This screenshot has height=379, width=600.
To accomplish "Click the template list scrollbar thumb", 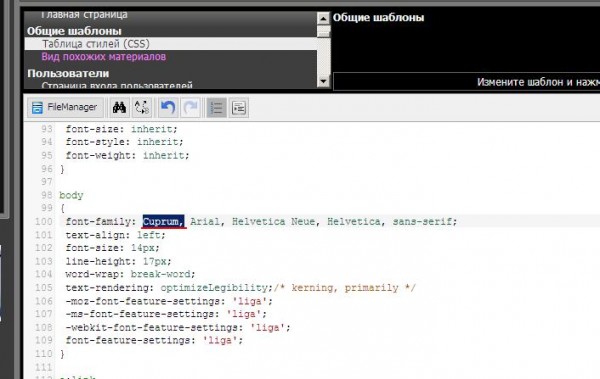I will [x=323, y=31].
